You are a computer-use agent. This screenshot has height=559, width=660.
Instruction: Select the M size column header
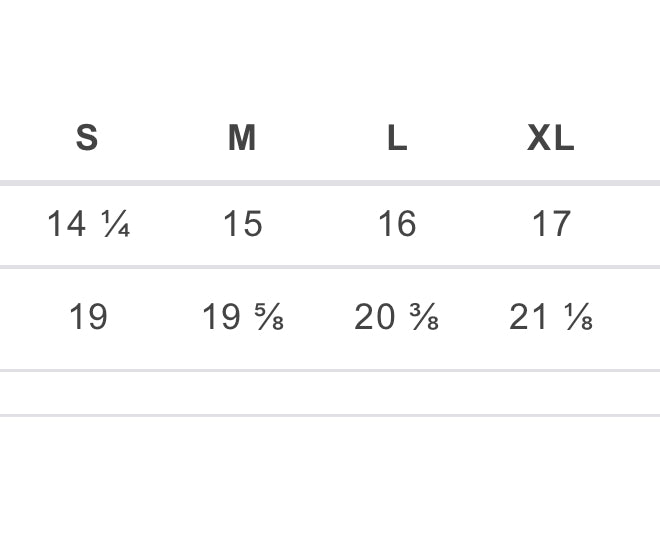pyautogui.click(x=242, y=138)
